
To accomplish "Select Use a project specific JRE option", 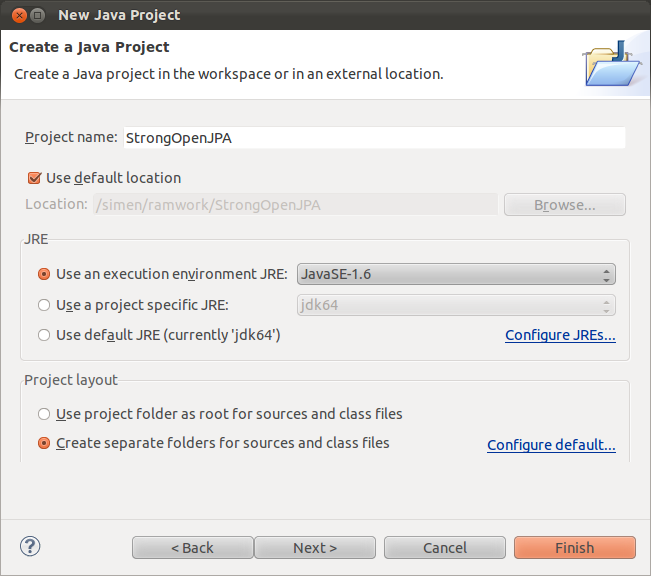I will point(44,305).
